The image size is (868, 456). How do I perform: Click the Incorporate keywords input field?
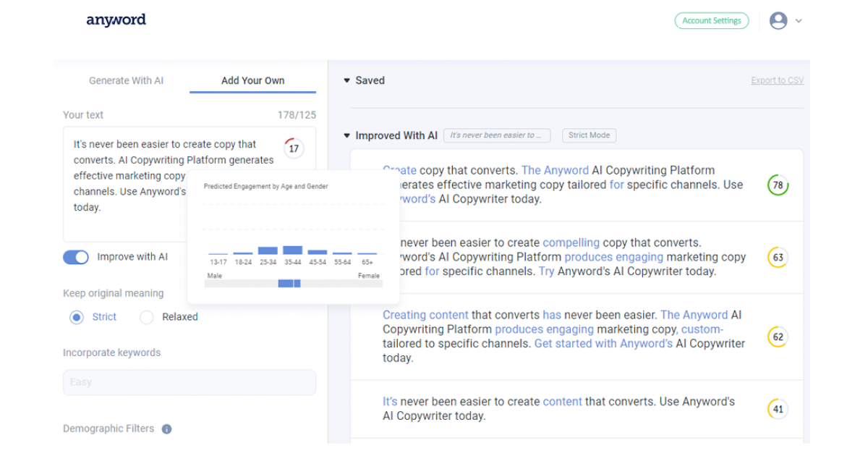[190, 382]
